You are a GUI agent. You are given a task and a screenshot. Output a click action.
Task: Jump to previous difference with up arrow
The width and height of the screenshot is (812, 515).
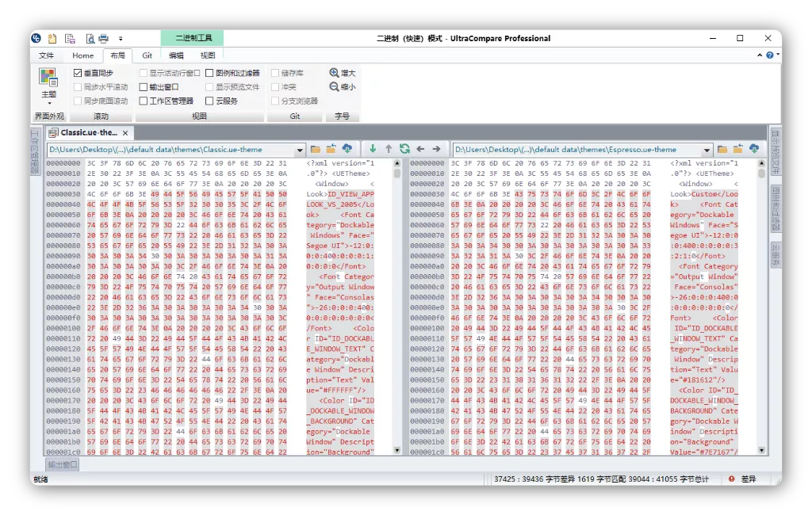pyautogui.click(x=389, y=149)
